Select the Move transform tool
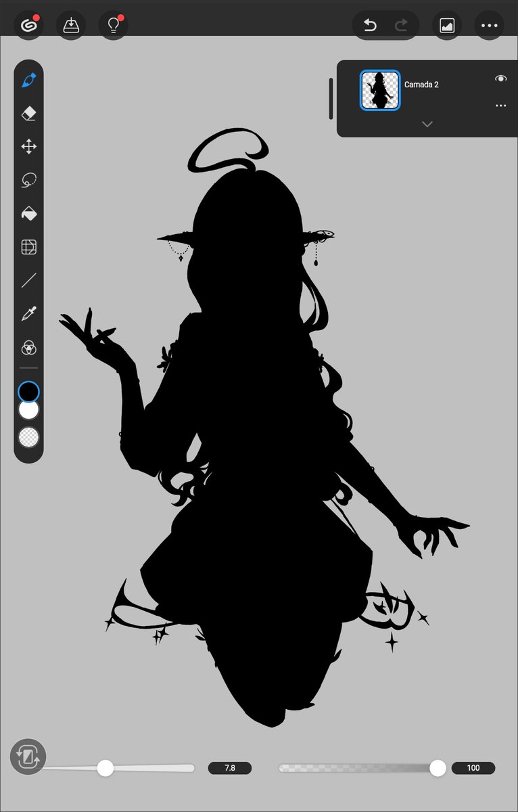This screenshot has width=518, height=812. click(x=28, y=147)
